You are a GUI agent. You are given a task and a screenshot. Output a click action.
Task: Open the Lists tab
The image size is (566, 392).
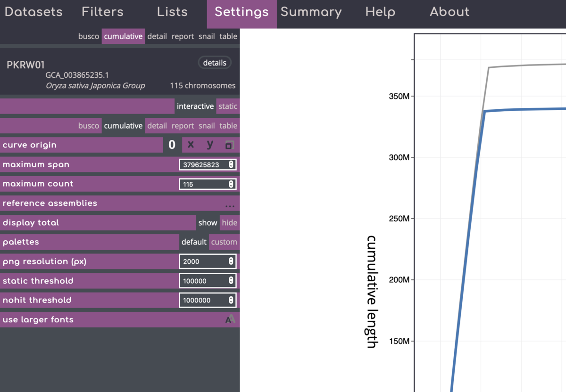pyautogui.click(x=172, y=12)
